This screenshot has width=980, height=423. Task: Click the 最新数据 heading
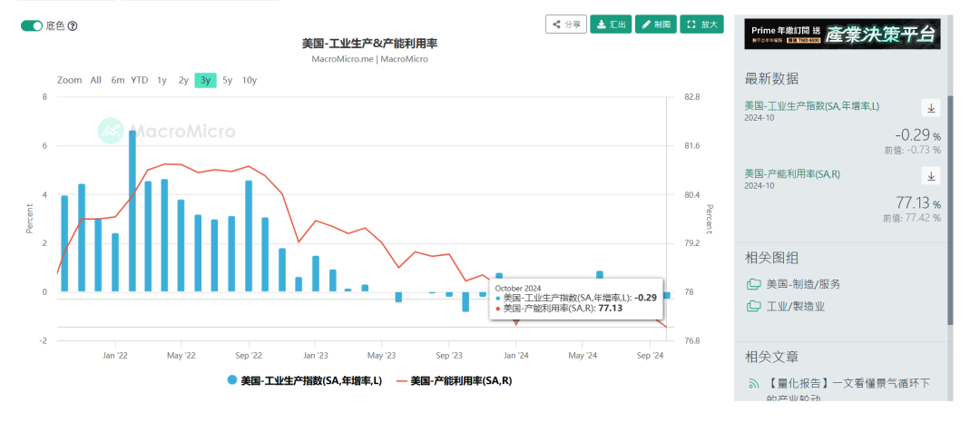771,79
